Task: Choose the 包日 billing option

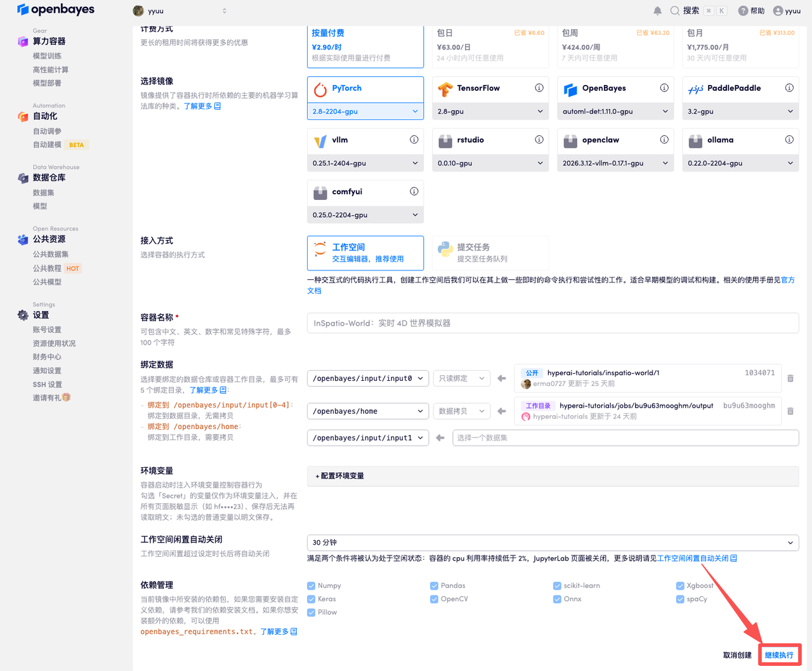Action: click(490, 46)
